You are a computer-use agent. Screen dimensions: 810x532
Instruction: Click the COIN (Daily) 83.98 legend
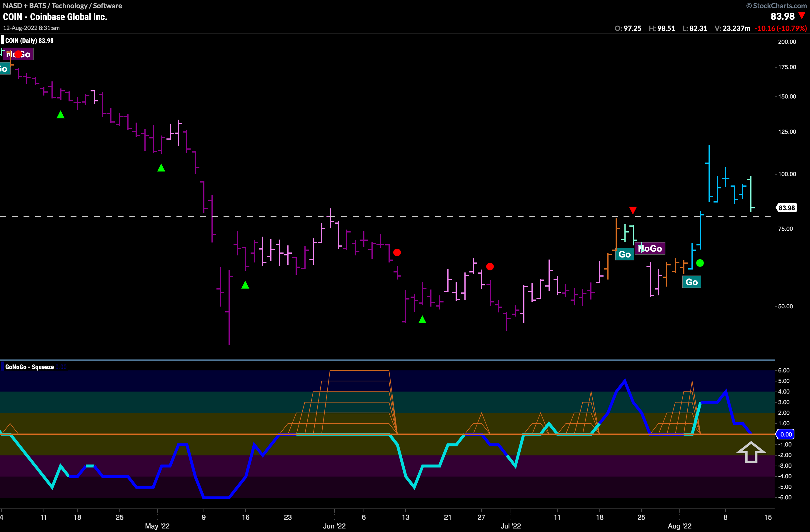click(x=29, y=41)
